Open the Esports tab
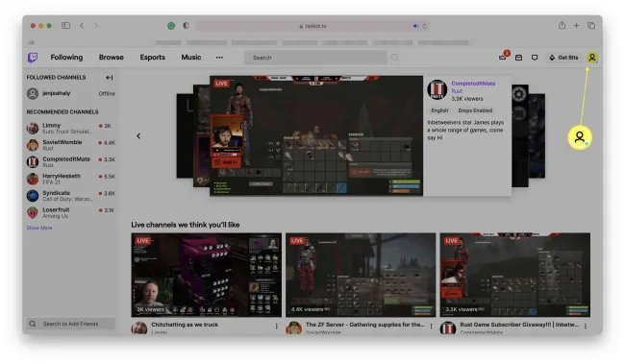The width and height of the screenshot is (625, 364). pyautogui.click(x=152, y=58)
